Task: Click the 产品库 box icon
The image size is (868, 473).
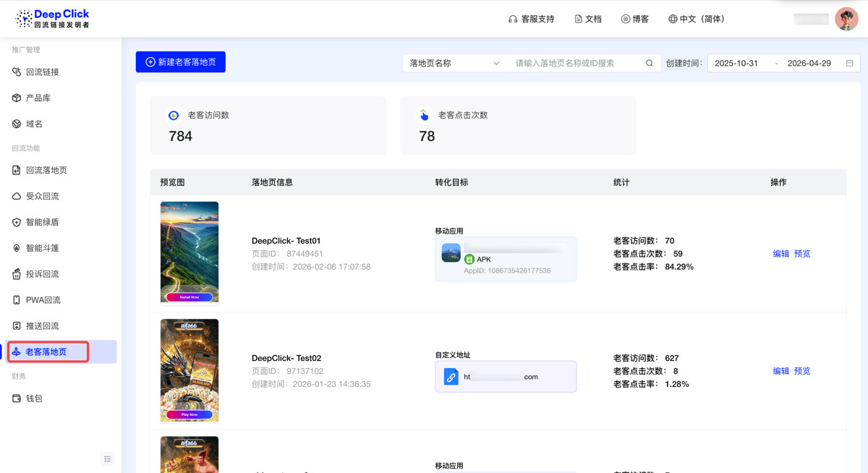Action: click(17, 98)
